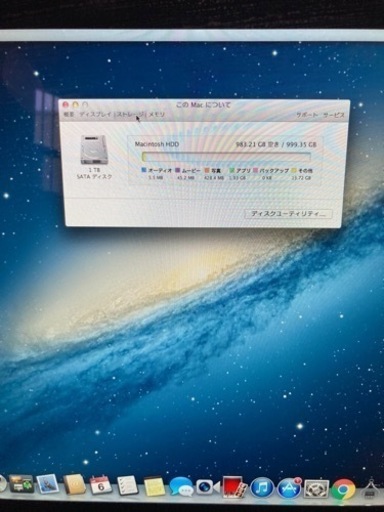This screenshot has width=384, height=512.
Task: Open the yellow Notes app icon
Action: tap(154, 487)
